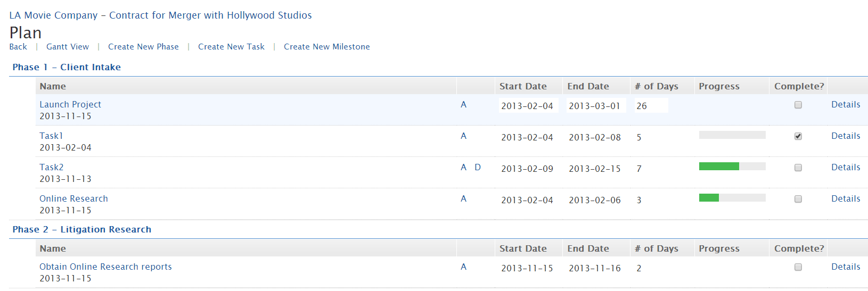Mark Task2 as complete

[x=798, y=168]
